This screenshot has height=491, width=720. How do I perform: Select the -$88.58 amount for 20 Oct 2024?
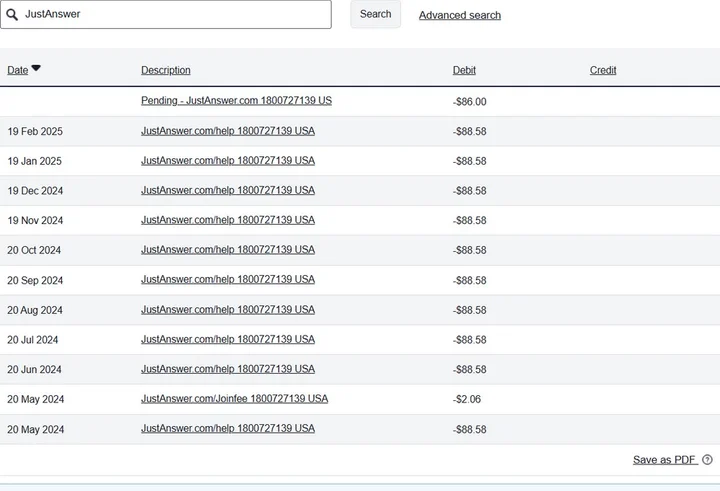point(469,250)
